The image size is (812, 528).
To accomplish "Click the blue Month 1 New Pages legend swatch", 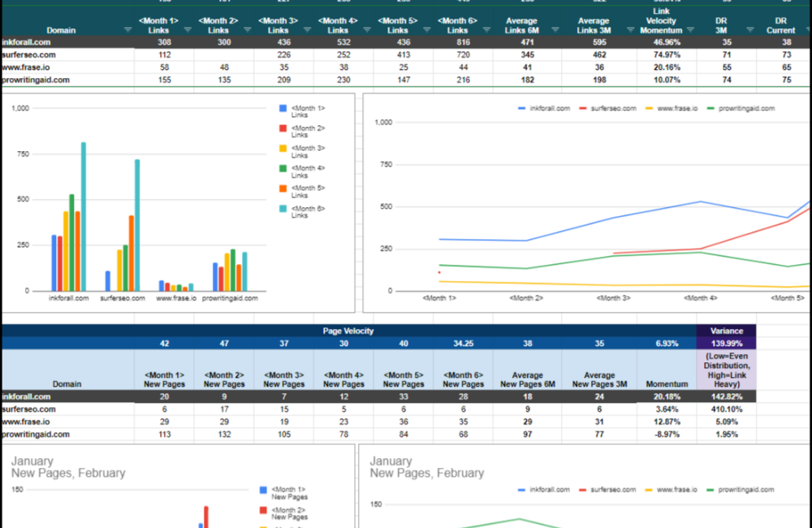I will (x=263, y=490).
